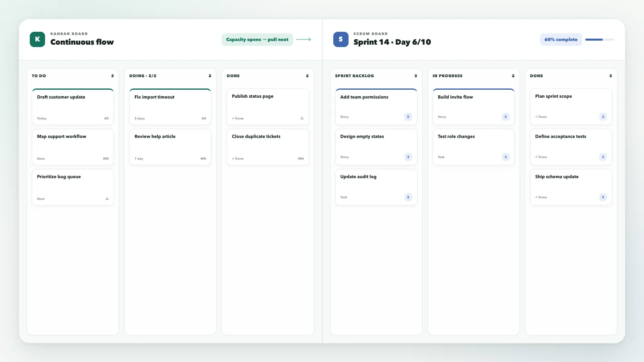Open the Close duplicate tickets card
The image size is (644, 362).
pyautogui.click(x=268, y=147)
